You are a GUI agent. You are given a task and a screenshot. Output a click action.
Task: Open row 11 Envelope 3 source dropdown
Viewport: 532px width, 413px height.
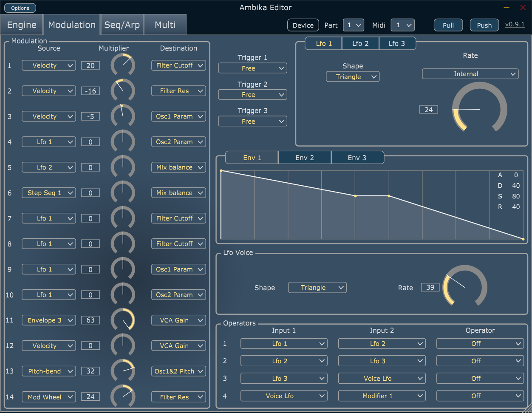tap(48, 320)
